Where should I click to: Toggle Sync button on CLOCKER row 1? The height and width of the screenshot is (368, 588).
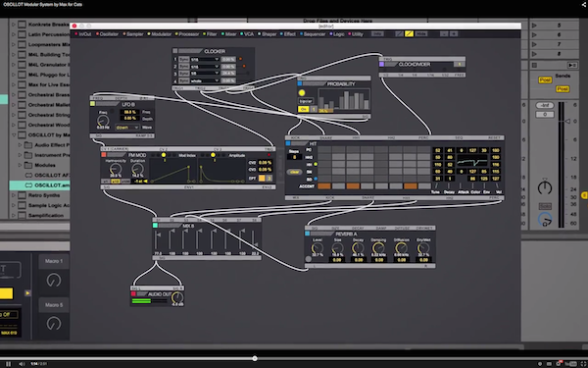(184, 59)
